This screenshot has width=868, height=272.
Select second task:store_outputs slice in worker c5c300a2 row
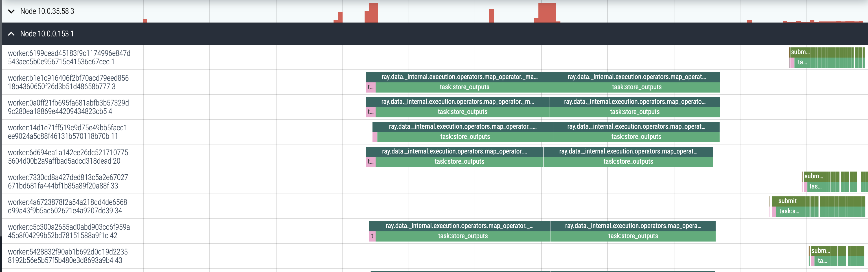point(633,236)
